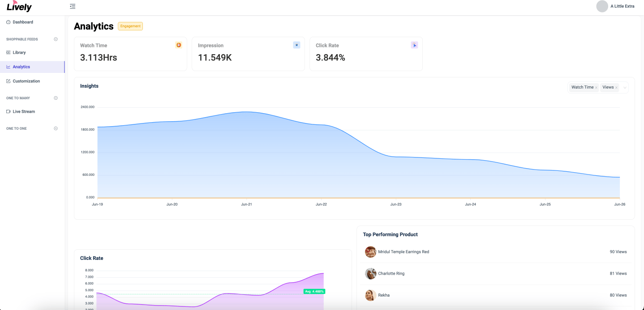Click the A Little Extra account name

[x=622, y=6]
